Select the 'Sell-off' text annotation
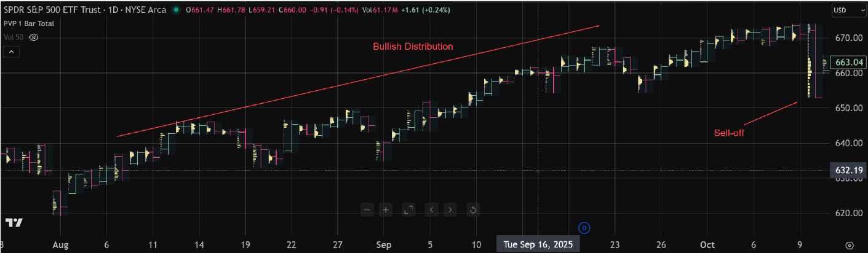 point(729,133)
